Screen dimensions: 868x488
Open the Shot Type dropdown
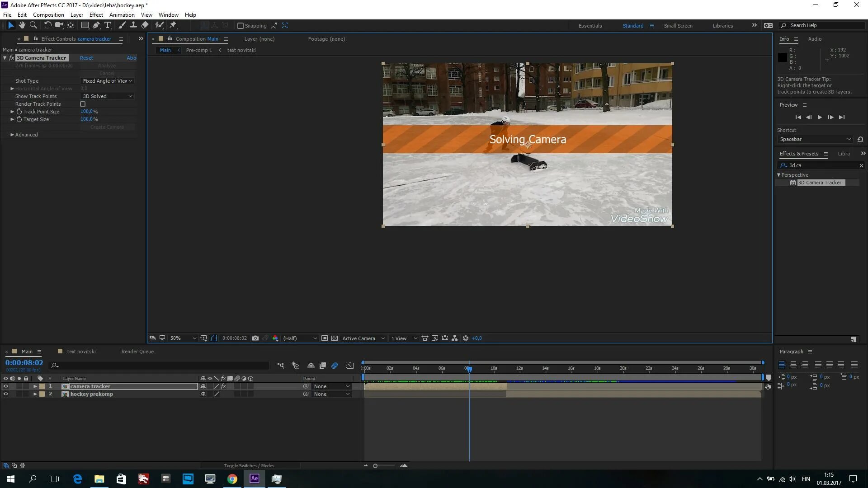click(x=108, y=81)
